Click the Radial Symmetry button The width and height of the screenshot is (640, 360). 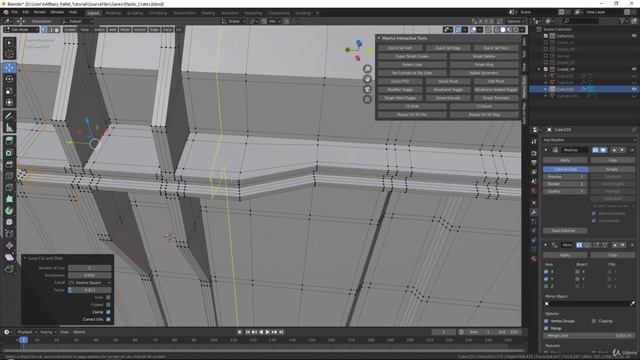pos(484,73)
